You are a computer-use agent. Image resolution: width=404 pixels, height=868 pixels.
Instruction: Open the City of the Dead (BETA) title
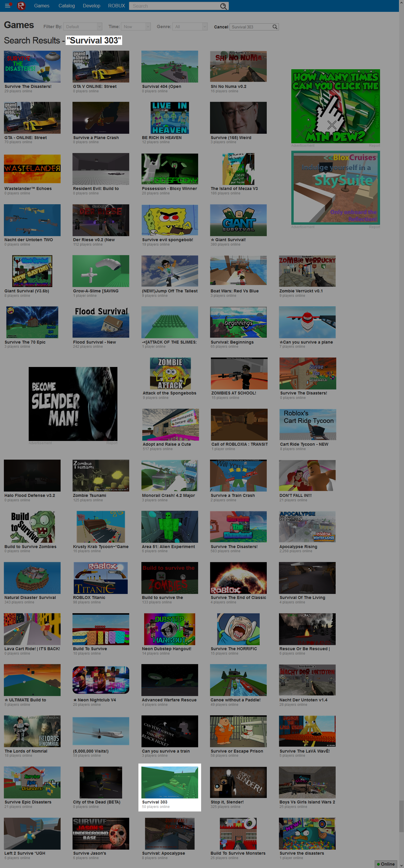[97, 802]
